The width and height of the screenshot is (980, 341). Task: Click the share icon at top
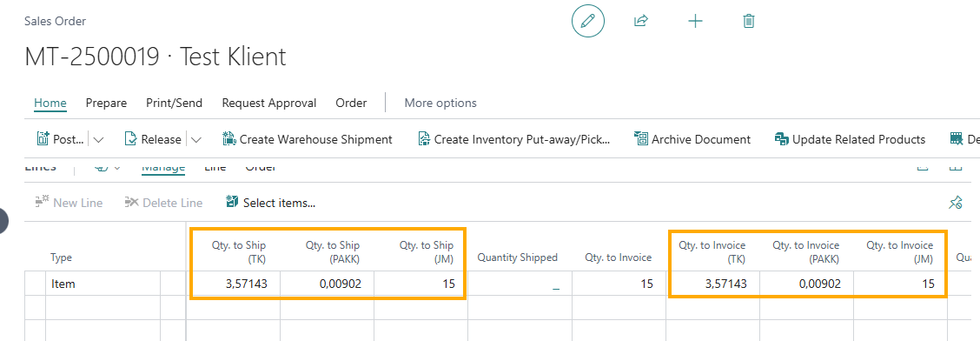point(640,21)
